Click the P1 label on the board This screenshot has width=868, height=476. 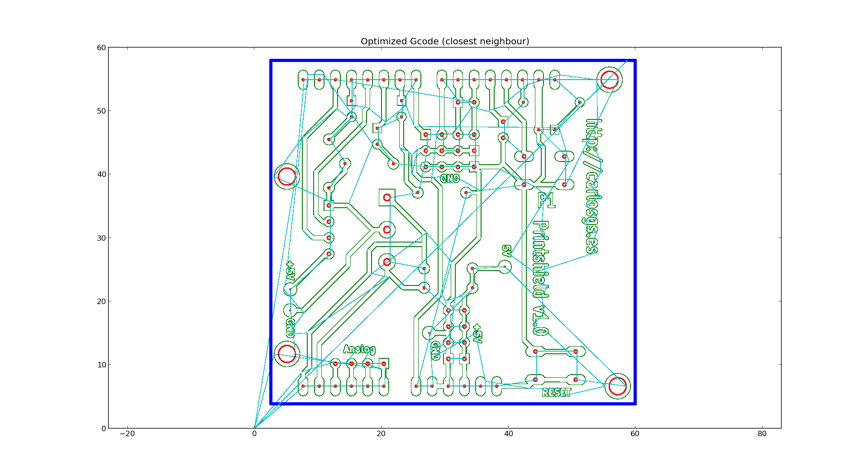(x=547, y=200)
